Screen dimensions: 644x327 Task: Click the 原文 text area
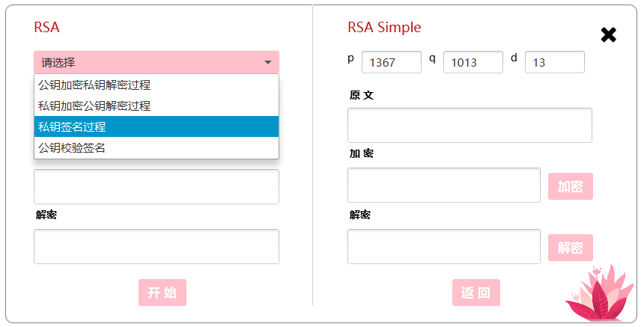(x=470, y=125)
